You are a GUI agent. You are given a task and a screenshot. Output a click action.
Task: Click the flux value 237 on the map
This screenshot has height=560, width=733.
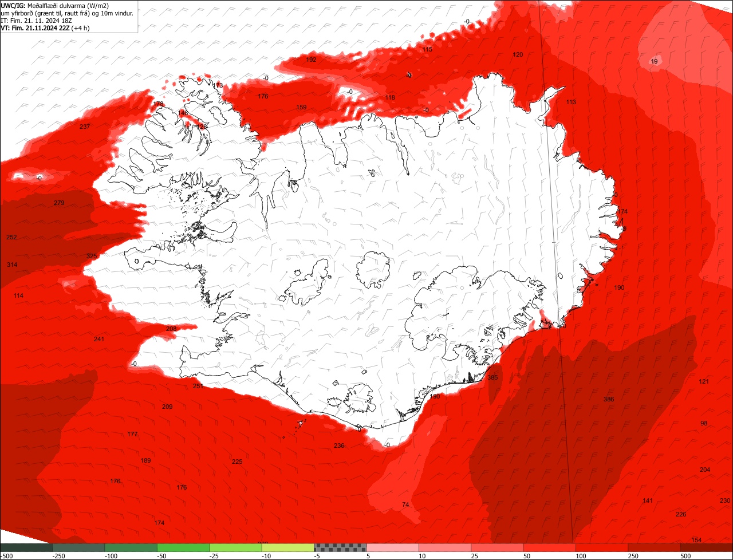point(85,127)
